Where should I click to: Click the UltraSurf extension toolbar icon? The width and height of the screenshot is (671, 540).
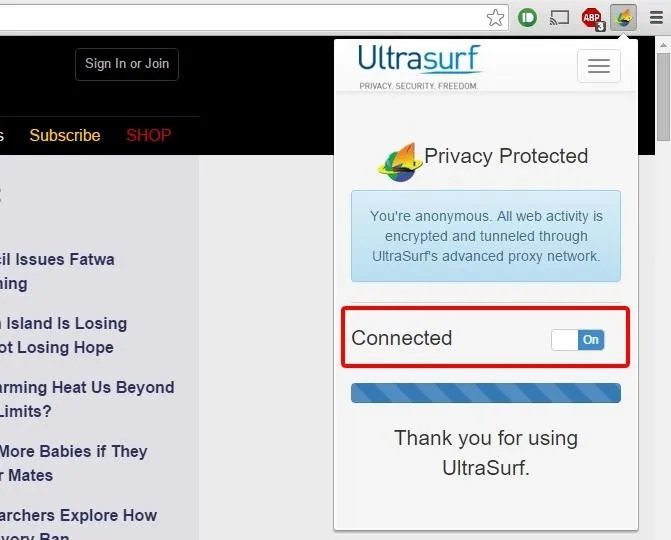pyautogui.click(x=623, y=18)
